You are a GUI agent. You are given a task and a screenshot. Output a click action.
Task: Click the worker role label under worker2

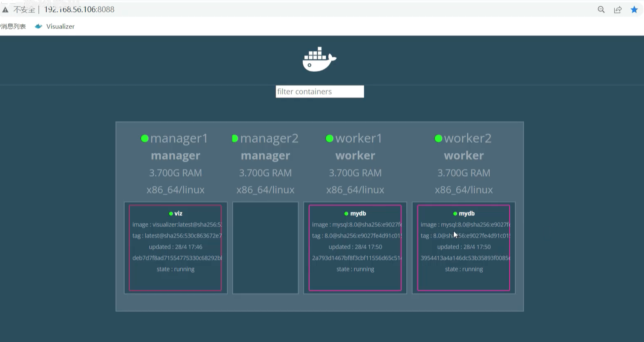tap(464, 156)
